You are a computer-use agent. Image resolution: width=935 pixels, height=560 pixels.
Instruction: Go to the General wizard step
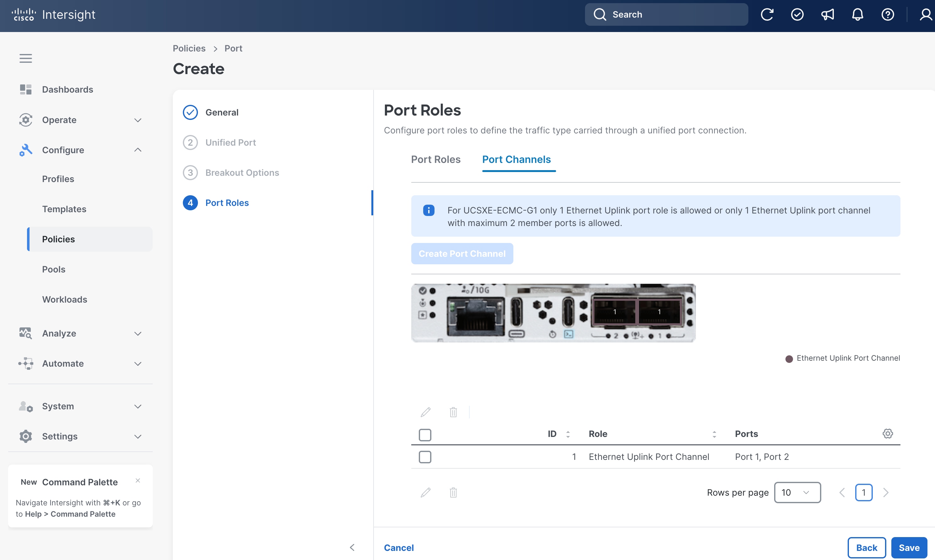211,112
